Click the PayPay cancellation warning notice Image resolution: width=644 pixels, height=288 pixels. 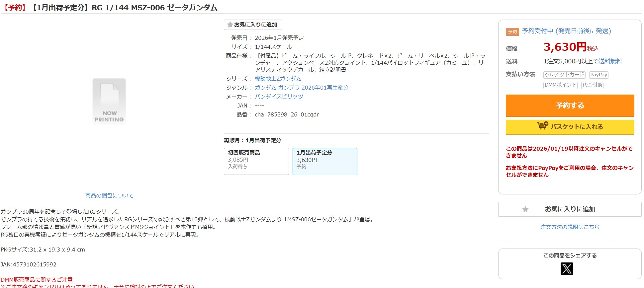(x=570, y=171)
